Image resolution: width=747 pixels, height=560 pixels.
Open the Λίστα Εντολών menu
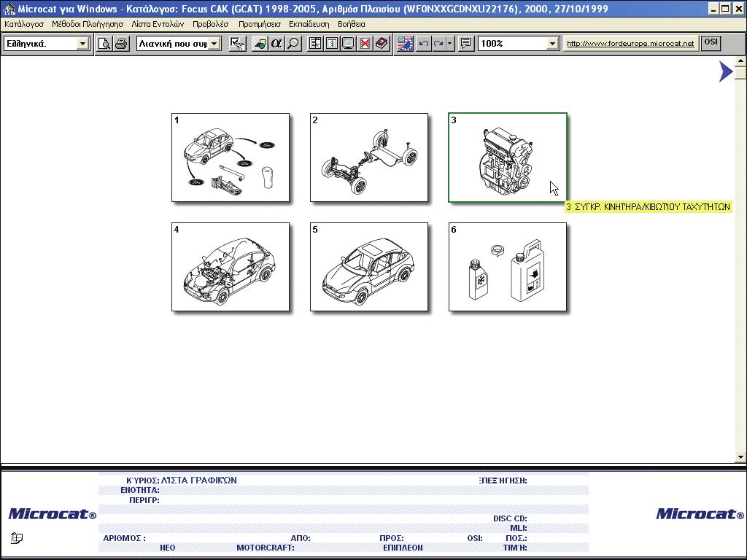(158, 24)
